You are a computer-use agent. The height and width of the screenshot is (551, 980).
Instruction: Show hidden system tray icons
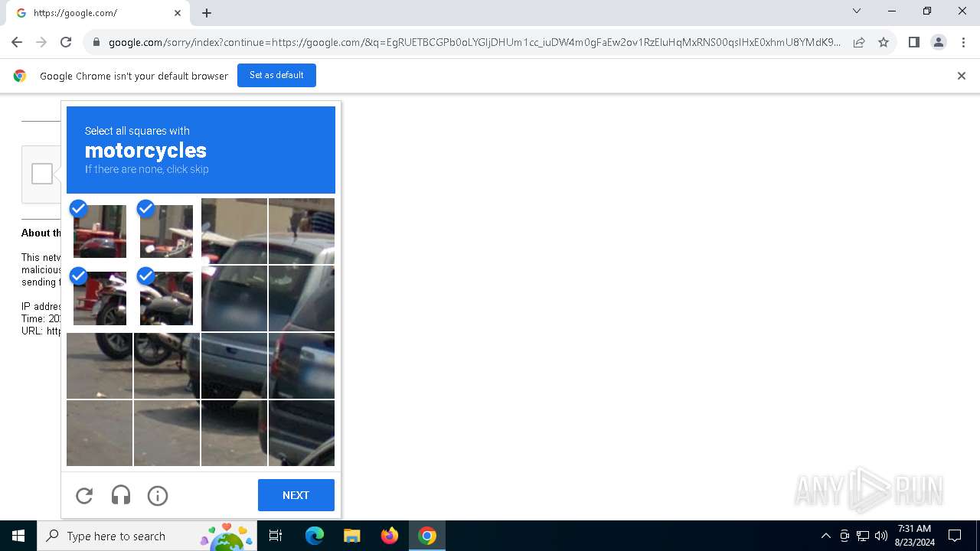coord(825,536)
